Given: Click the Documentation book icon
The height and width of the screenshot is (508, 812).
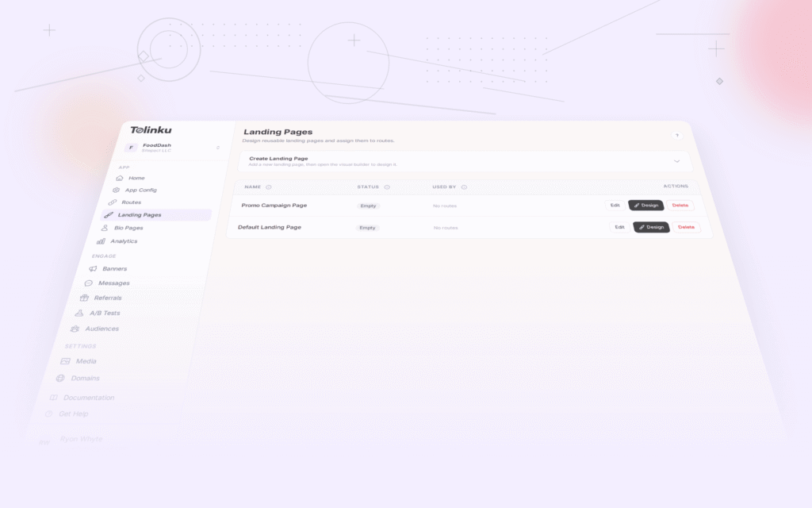Looking at the screenshot, I should 53,398.
